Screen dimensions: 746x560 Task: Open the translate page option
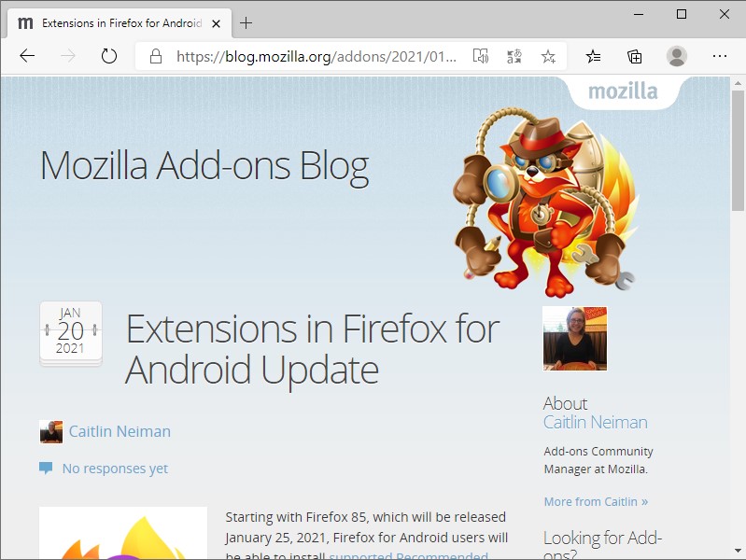tap(514, 56)
